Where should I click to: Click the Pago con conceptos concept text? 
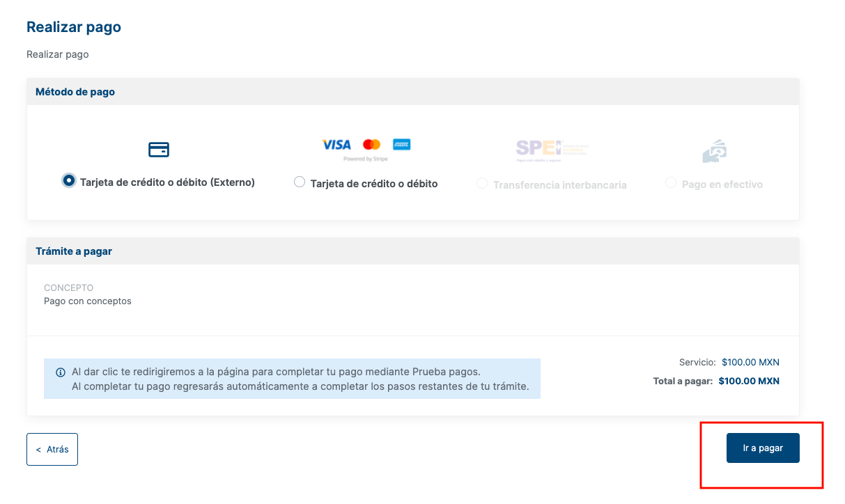(88, 301)
